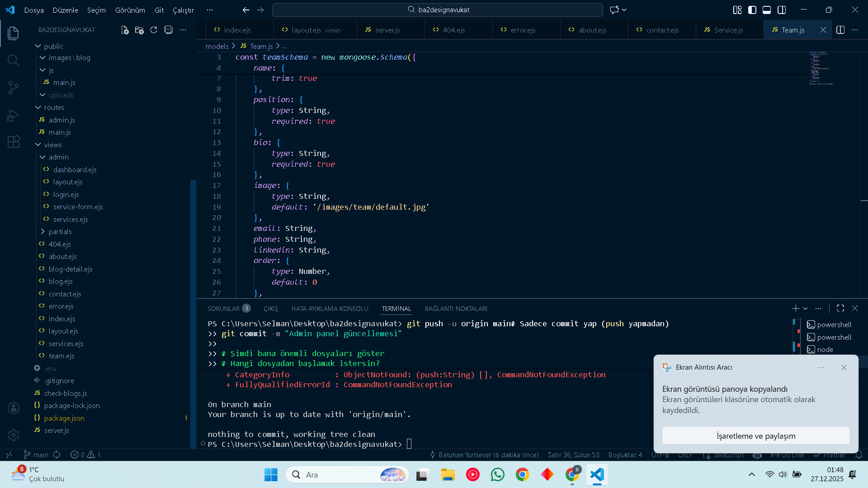Viewport: 868px width, 488px height.
Task: Open the Explorer view in activity bar
Action: (x=14, y=33)
